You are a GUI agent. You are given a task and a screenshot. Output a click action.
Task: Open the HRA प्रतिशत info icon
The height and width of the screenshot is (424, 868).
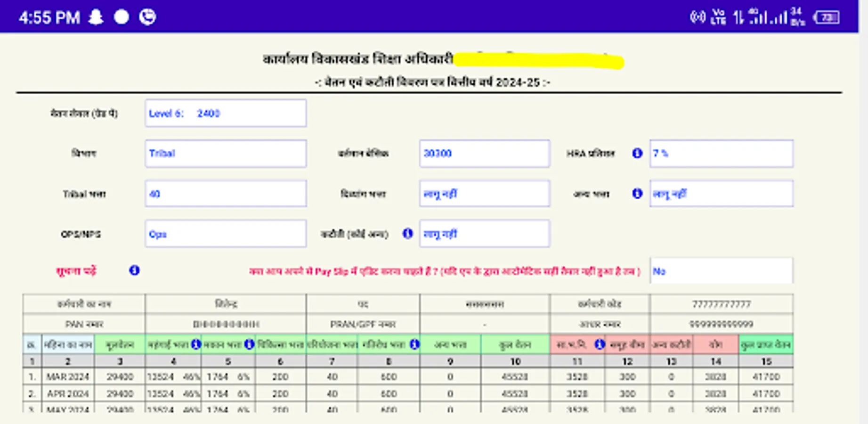639,154
